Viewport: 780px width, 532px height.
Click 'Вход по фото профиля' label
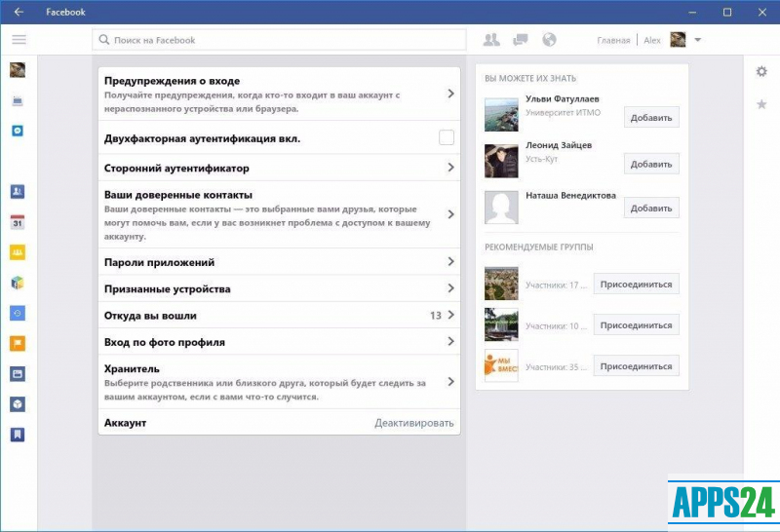pyautogui.click(x=164, y=342)
